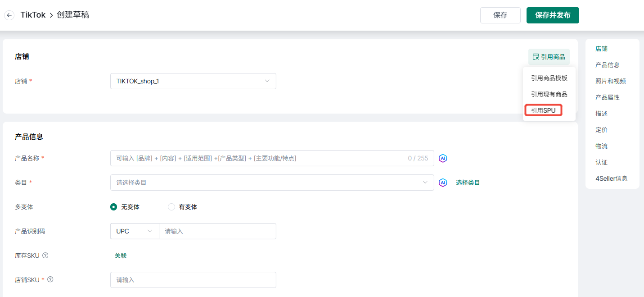Jump to 照片和视频 in side navigation
644x297 pixels.
[x=611, y=81]
